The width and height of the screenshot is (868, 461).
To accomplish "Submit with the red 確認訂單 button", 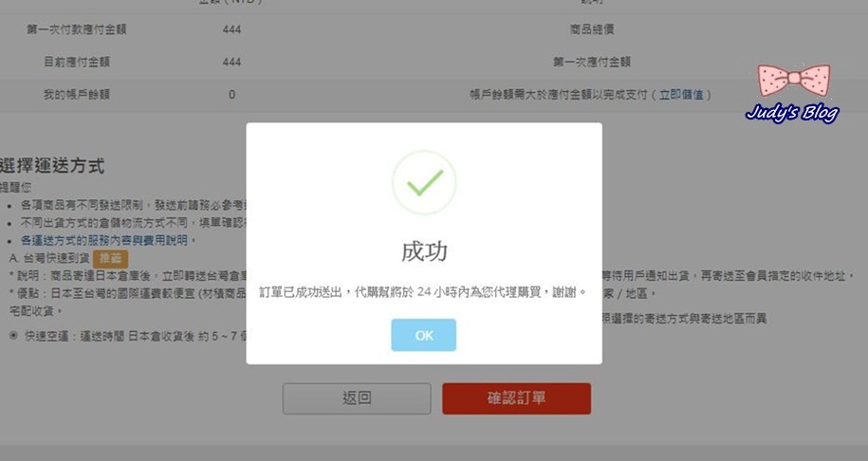I will point(516,398).
